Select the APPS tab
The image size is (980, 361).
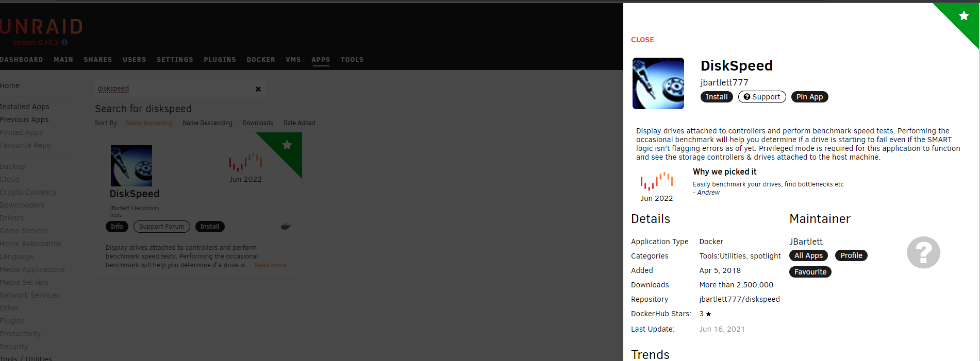(321, 60)
